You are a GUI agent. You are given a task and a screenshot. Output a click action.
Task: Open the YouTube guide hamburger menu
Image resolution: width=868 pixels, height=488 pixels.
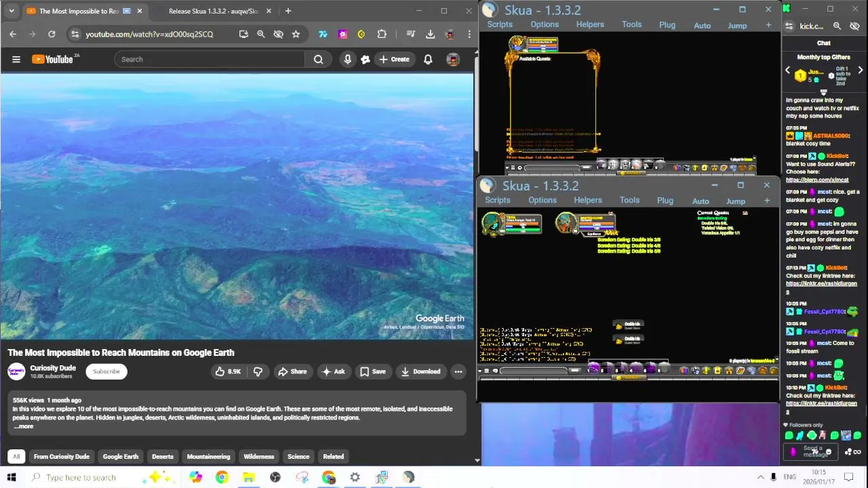[16, 60]
